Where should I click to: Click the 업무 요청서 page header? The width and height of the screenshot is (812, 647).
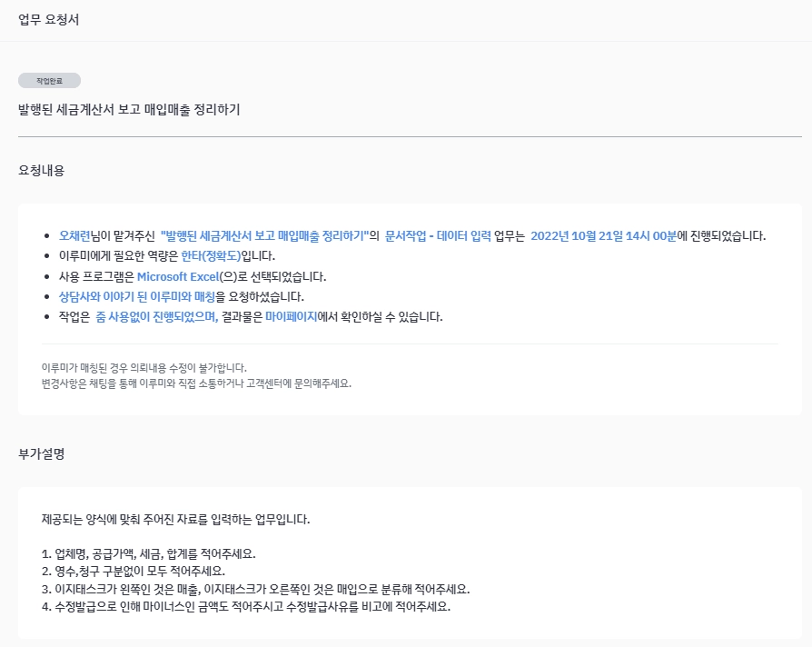click(x=49, y=20)
